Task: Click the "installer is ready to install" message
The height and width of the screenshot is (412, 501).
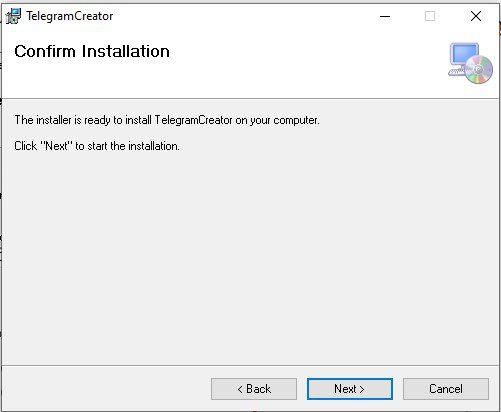Action: tap(167, 120)
